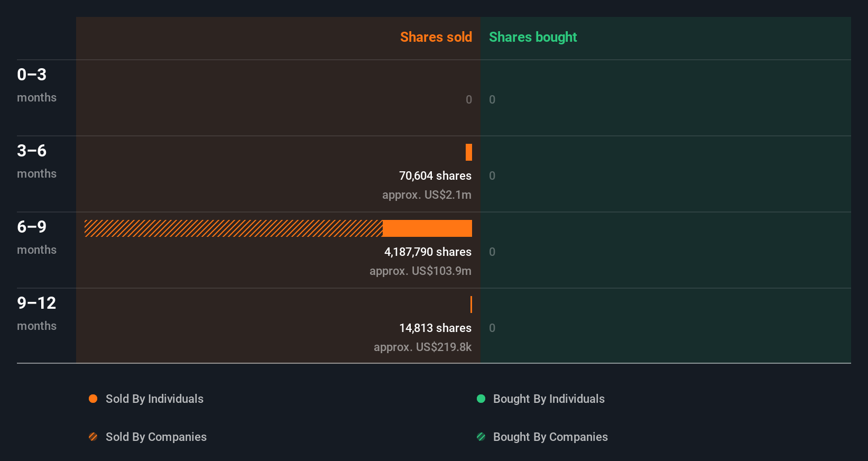Select the 14,813 shares value
868x461 pixels.
435,328
